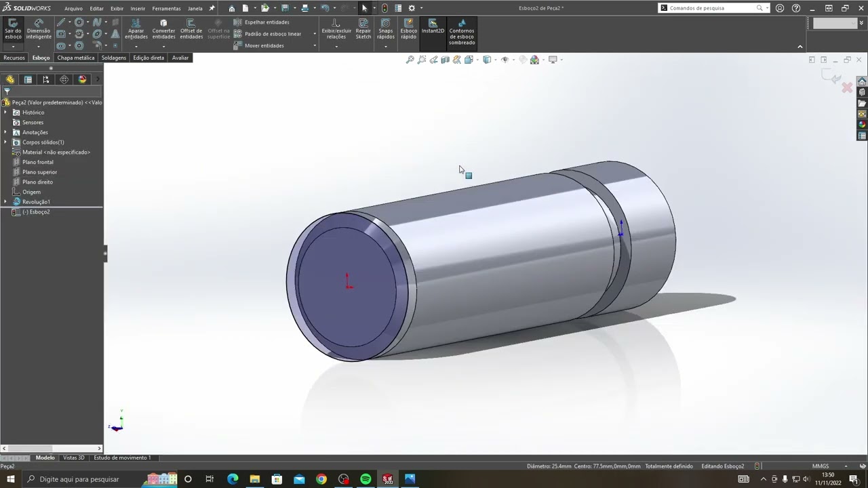Open Estudo de movimento 1 tab
This screenshot has height=488, width=868.
point(122,457)
